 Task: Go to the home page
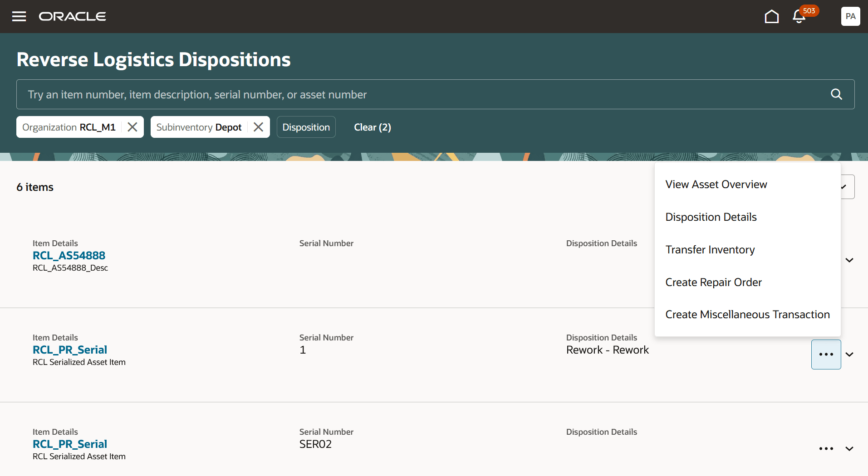click(772, 16)
